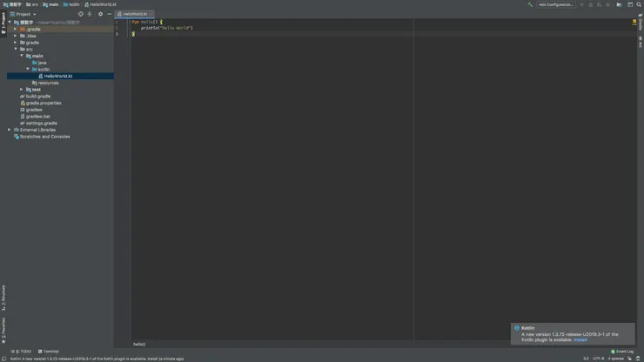Click the Run play icon

[x=582, y=4]
